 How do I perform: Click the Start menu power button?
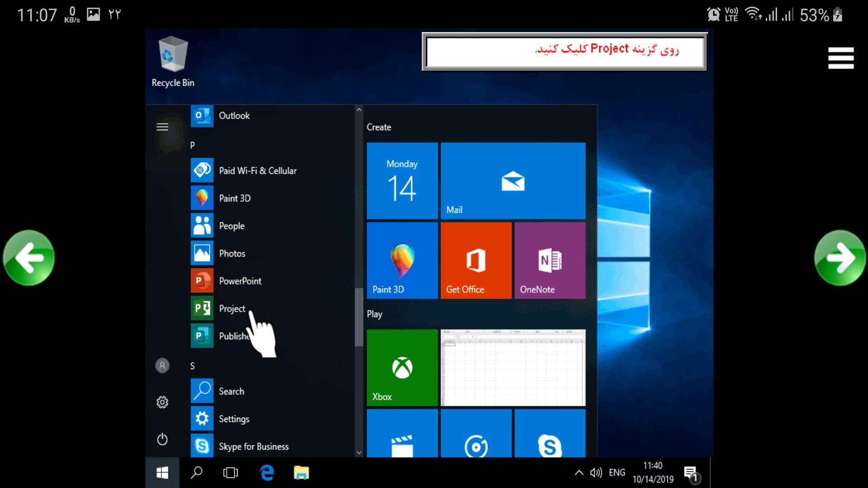(162, 439)
